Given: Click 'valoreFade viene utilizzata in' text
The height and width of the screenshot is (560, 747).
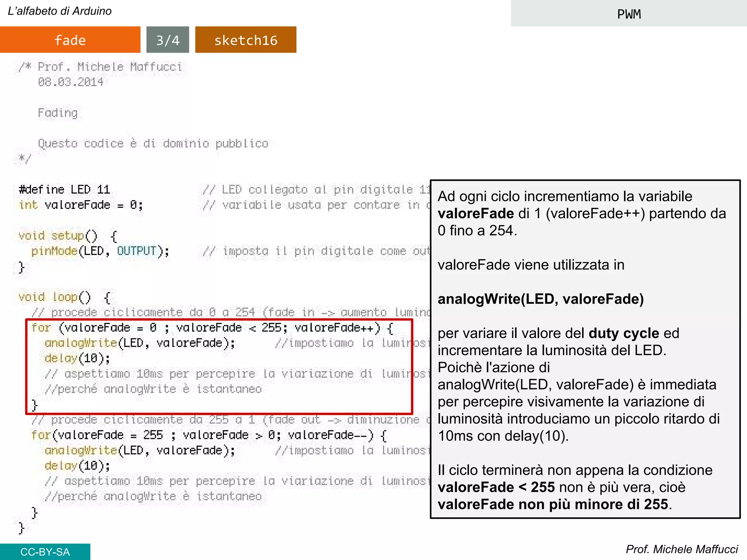Looking at the screenshot, I should click(531, 265).
